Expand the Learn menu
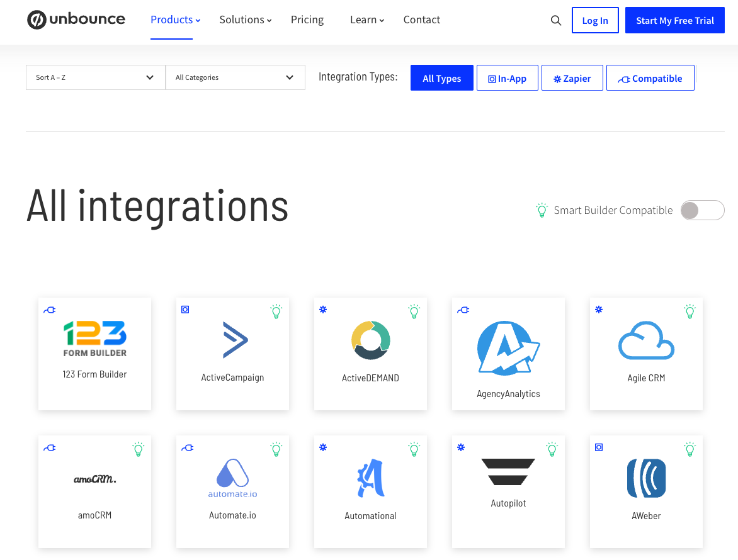The image size is (738, 560). click(367, 20)
